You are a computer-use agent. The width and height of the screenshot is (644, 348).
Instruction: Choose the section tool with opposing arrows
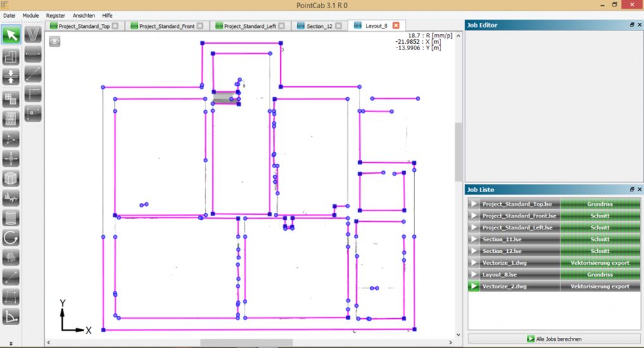[x=11, y=77]
